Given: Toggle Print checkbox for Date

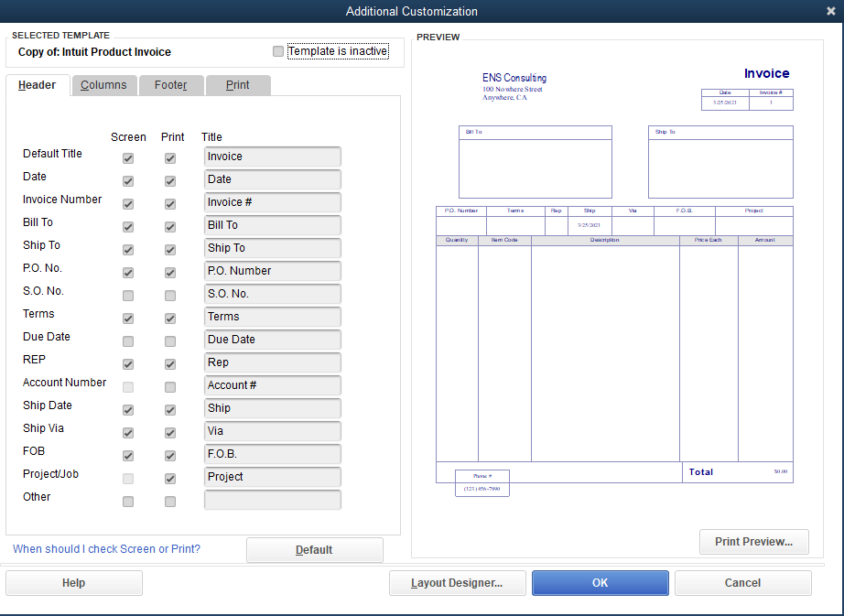Looking at the screenshot, I should pyautogui.click(x=170, y=181).
